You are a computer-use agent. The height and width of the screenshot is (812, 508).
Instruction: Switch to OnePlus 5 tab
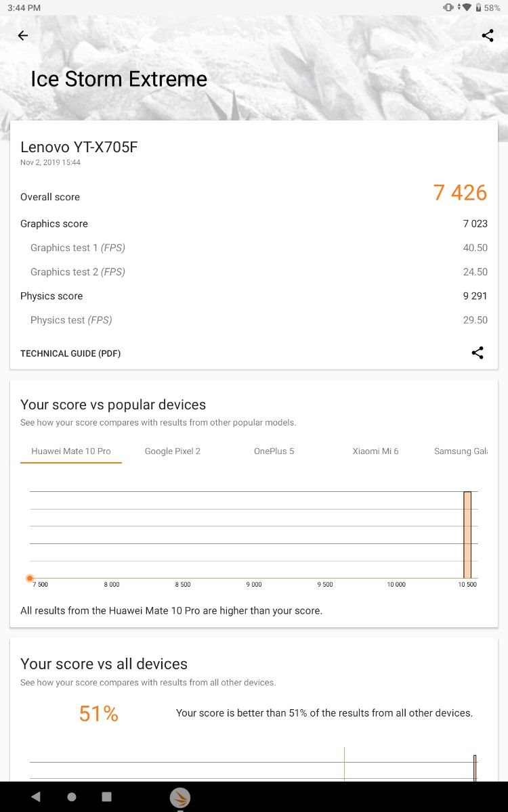tap(274, 451)
